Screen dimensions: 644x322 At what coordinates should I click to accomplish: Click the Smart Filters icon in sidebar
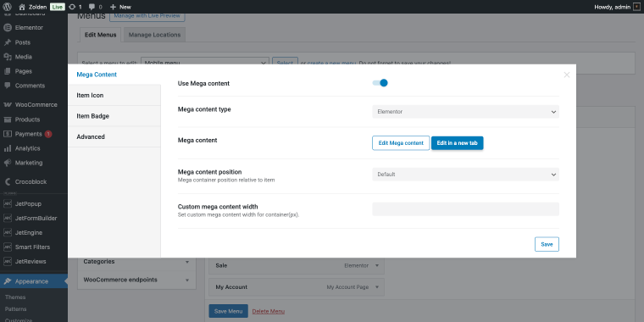pos(8,247)
